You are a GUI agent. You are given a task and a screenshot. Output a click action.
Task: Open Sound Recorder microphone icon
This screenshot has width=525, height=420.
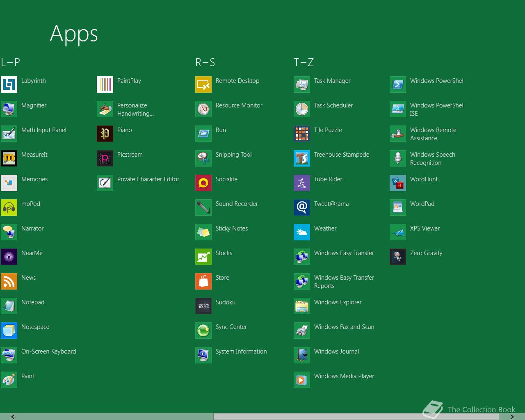(x=203, y=208)
